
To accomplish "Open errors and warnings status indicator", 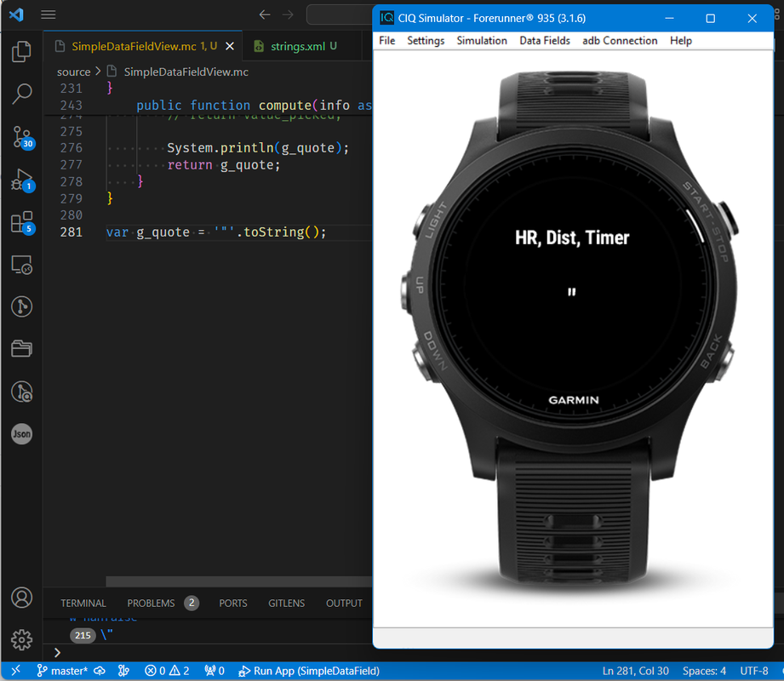I will 167,671.
